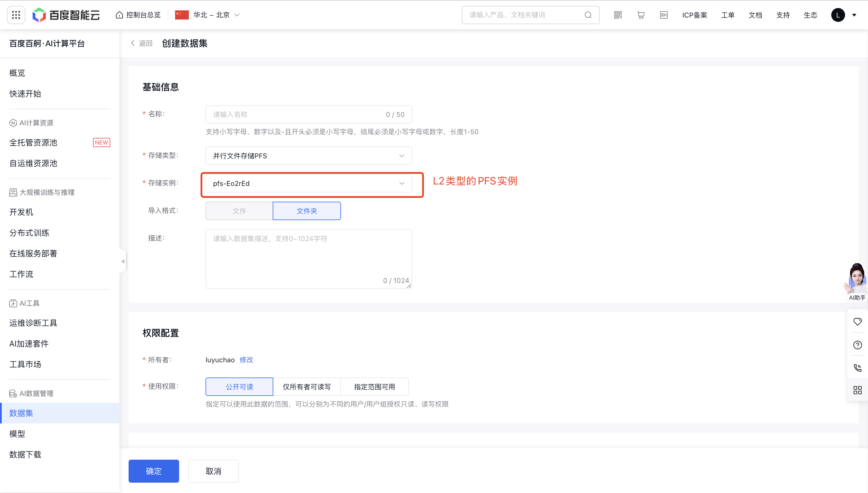
Task: Click the QR code icon in top bar
Action: 617,15
